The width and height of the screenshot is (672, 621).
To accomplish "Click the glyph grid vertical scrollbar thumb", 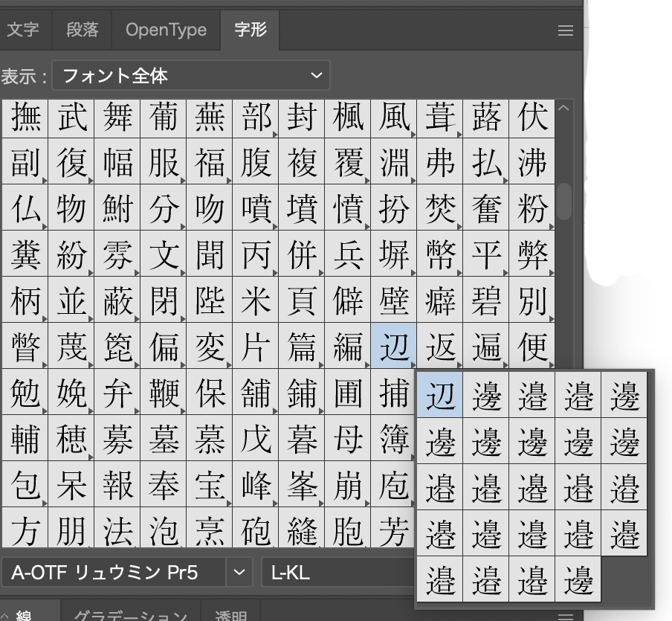I will (563, 201).
